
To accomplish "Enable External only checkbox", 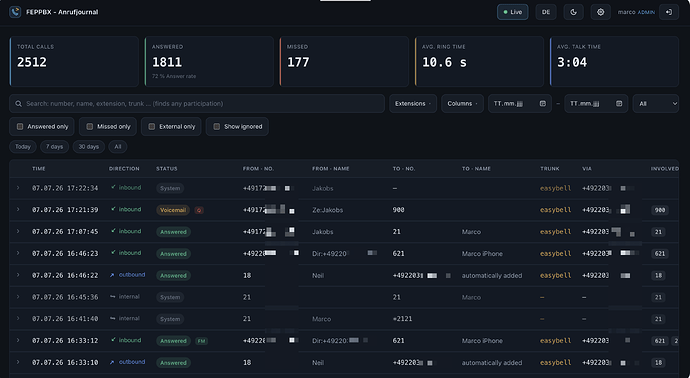I will click(x=151, y=126).
